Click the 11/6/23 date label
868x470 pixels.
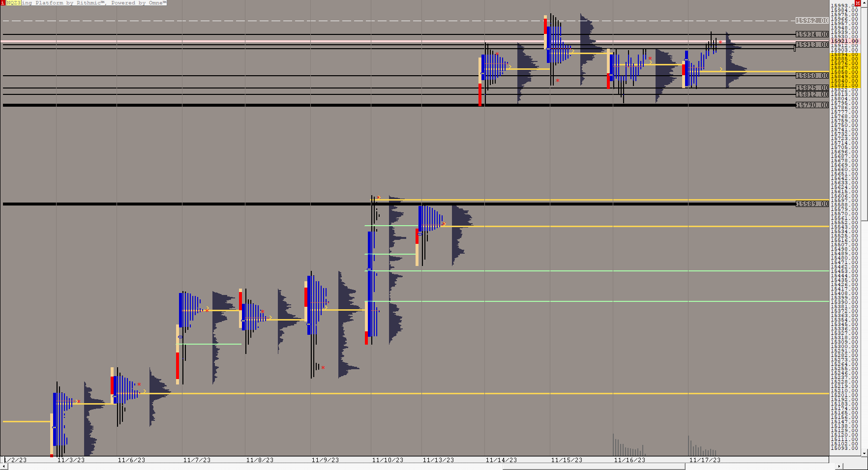(x=131, y=460)
